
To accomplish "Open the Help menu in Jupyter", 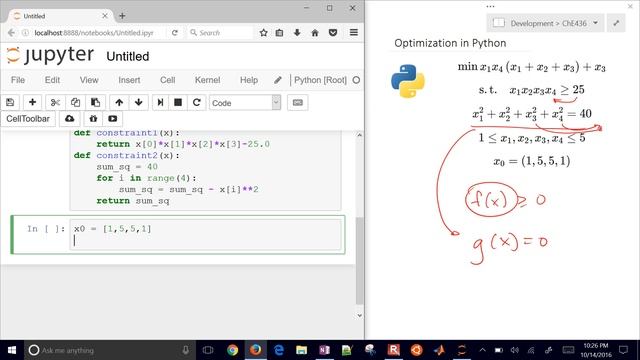I will coord(249,80).
